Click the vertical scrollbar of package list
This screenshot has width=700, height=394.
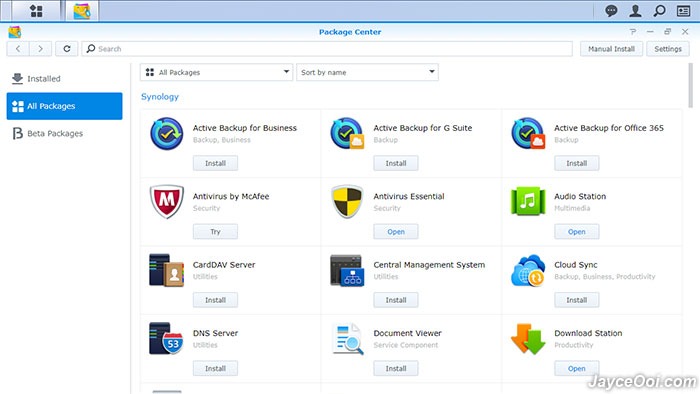[x=690, y=85]
